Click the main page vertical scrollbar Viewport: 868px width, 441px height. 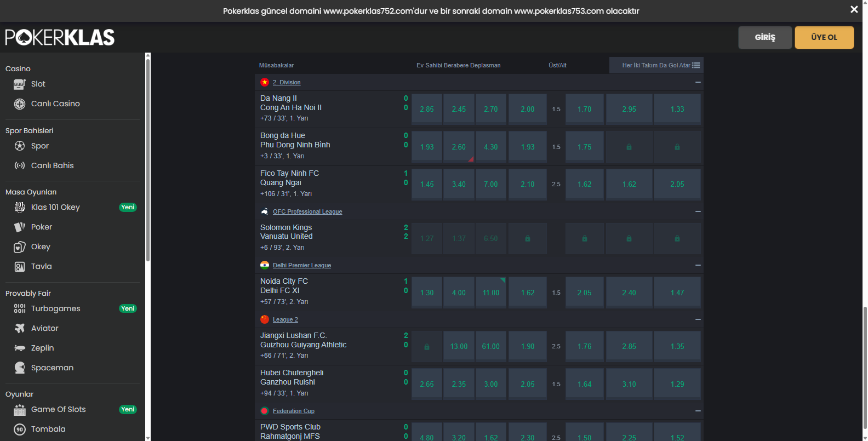pos(865,367)
